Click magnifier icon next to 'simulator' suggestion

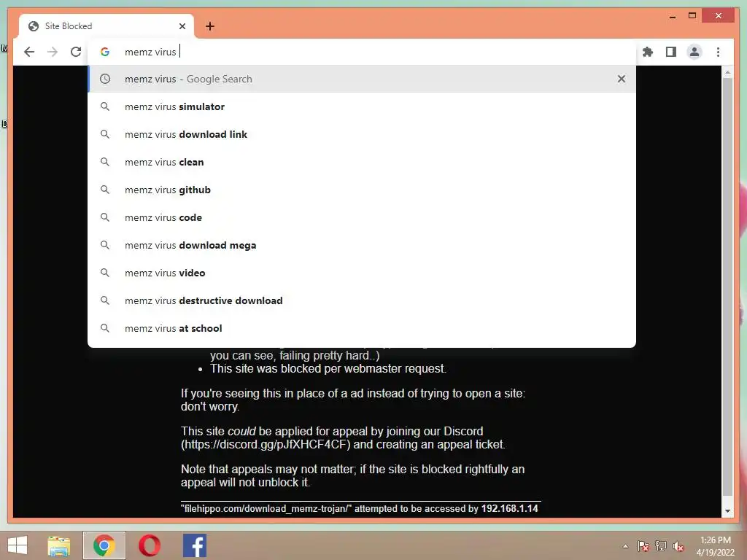point(105,106)
